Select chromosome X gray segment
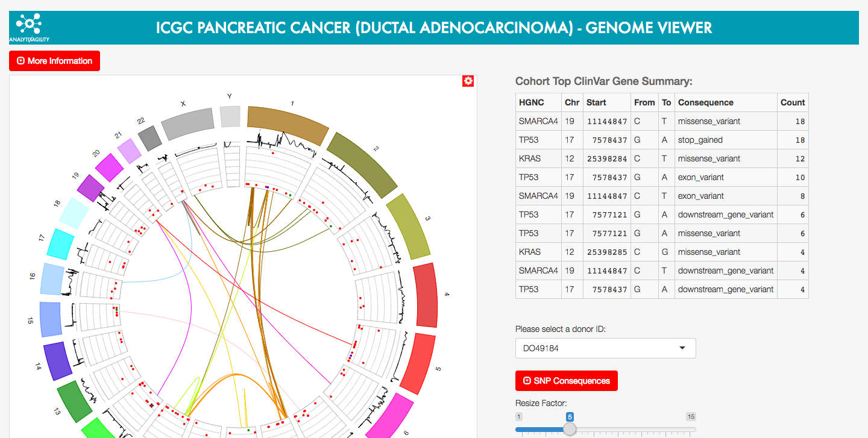Image resolution: width=868 pixels, height=438 pixels. tap(188, 124)
